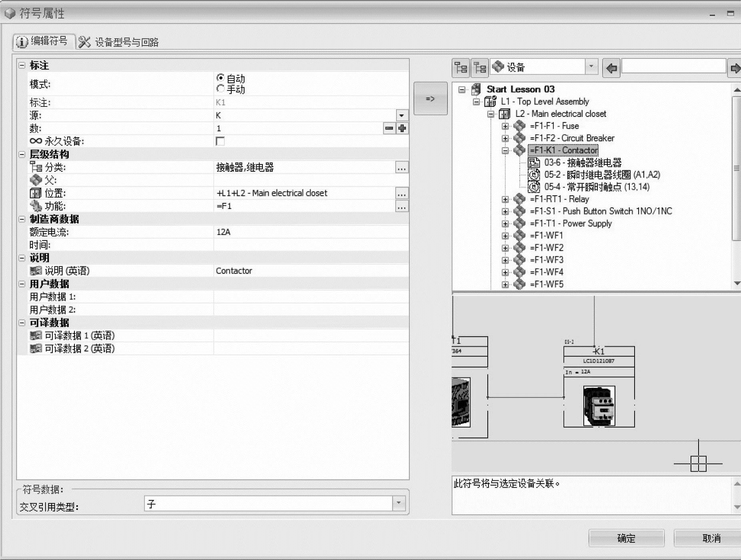Click the collapse-all tree toolbar icon
This screenshot has width=741, height=560.
coord(479,68)
